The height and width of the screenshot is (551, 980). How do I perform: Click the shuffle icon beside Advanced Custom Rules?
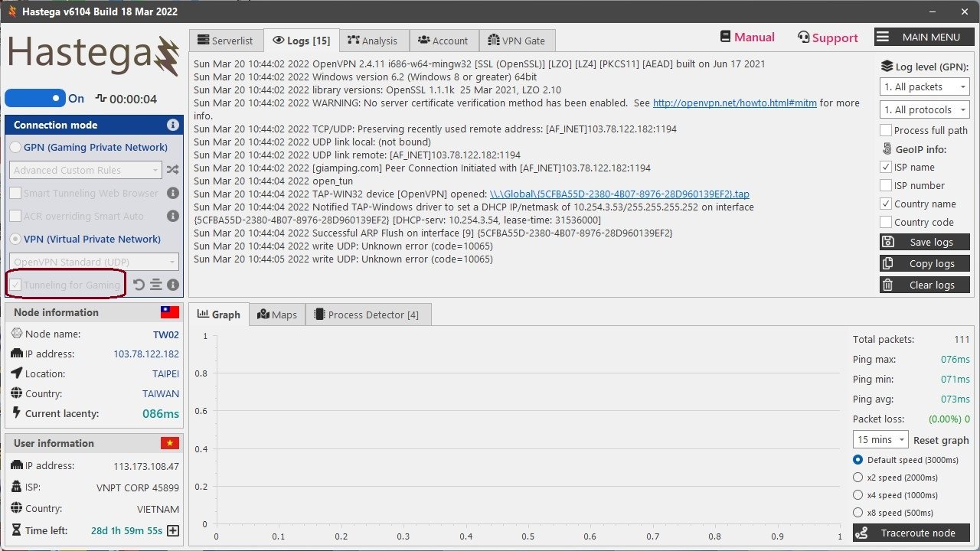(x=173, y=170)
